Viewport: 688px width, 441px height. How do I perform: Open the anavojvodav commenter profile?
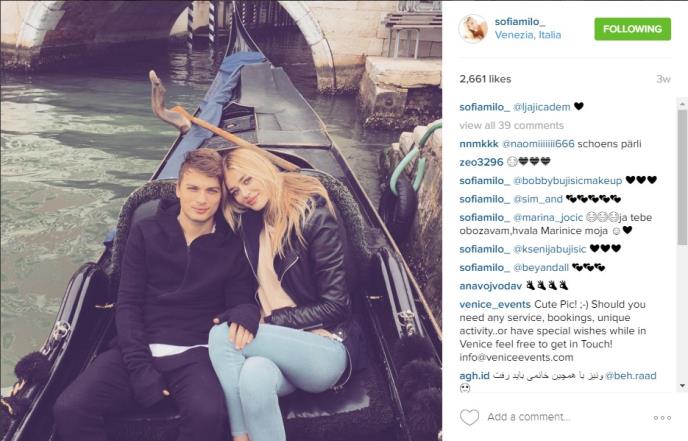click(x=491, y=286)
